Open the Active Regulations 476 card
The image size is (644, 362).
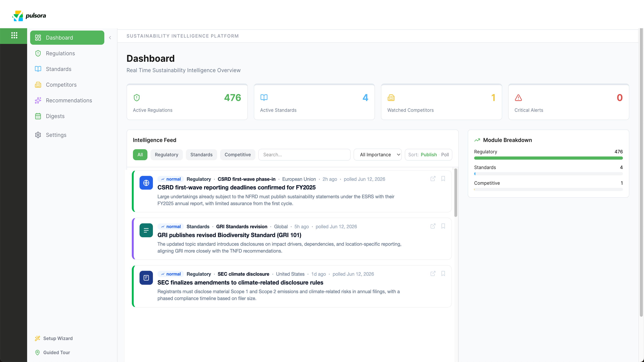pos(187,102)
